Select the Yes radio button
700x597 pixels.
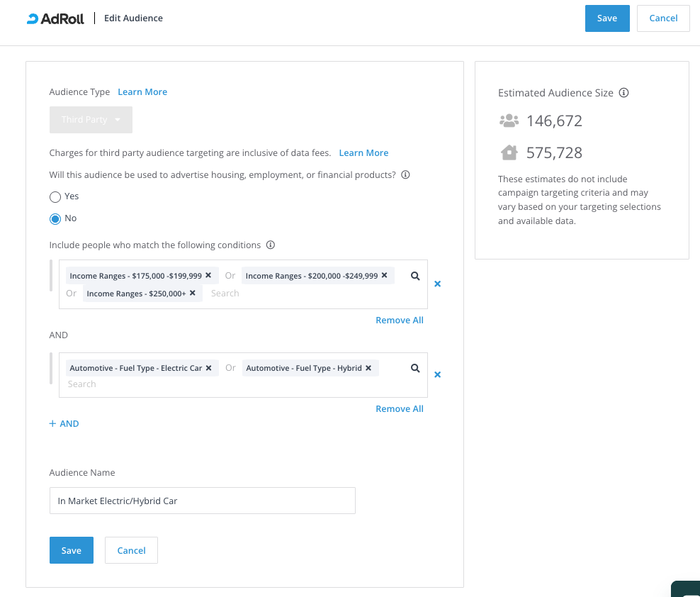pos(55,197)
